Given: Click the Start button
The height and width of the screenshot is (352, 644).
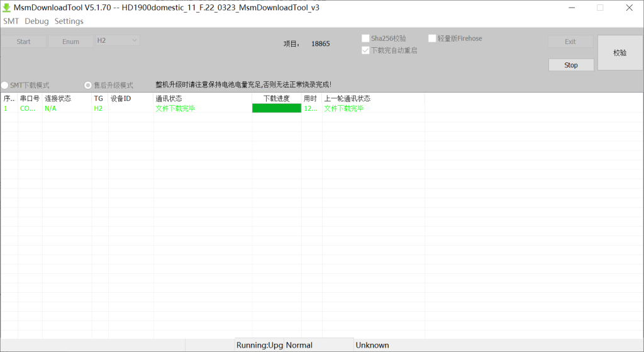Looking at the screenshot, I should (x=23, y=42).
